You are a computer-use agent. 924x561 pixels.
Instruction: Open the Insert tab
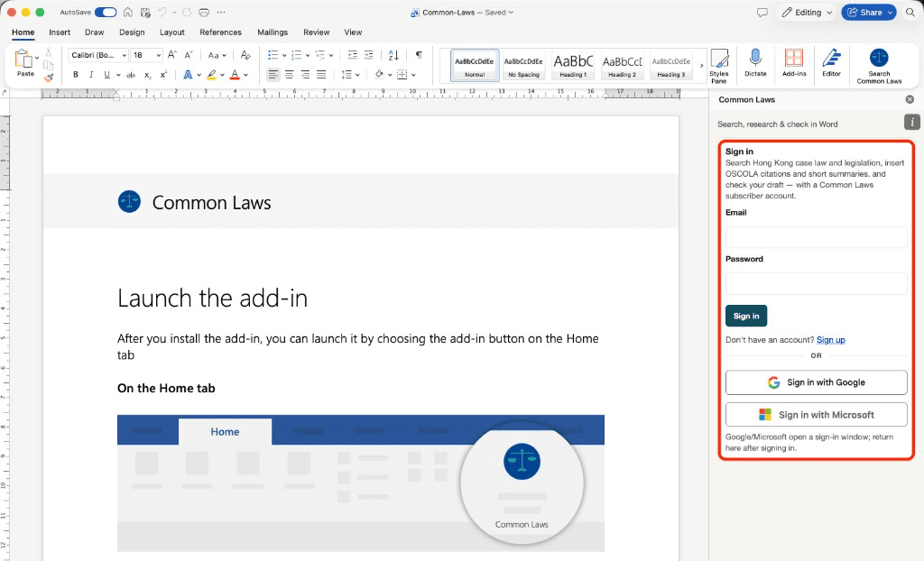60,32
